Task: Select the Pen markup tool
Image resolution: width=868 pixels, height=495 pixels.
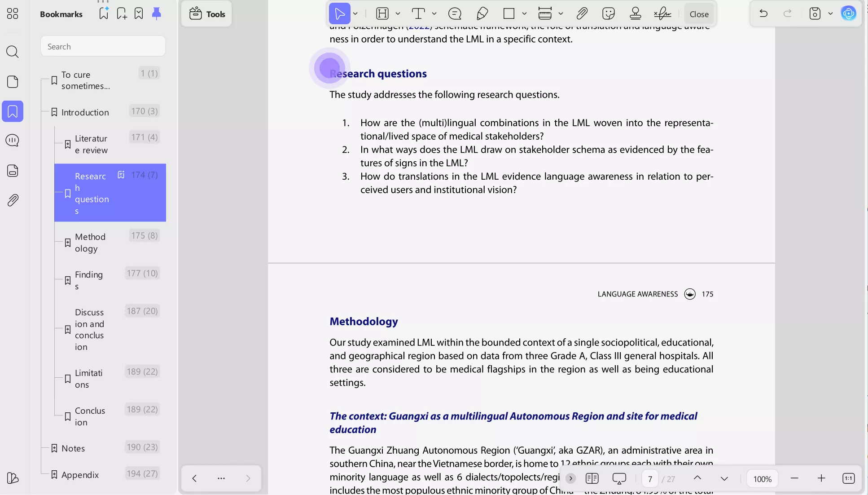Action: tap(482, 13)
